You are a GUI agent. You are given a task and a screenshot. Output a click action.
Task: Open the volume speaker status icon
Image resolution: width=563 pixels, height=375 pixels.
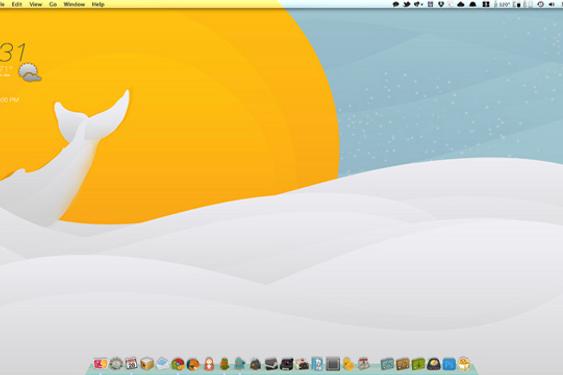(551, 4)
